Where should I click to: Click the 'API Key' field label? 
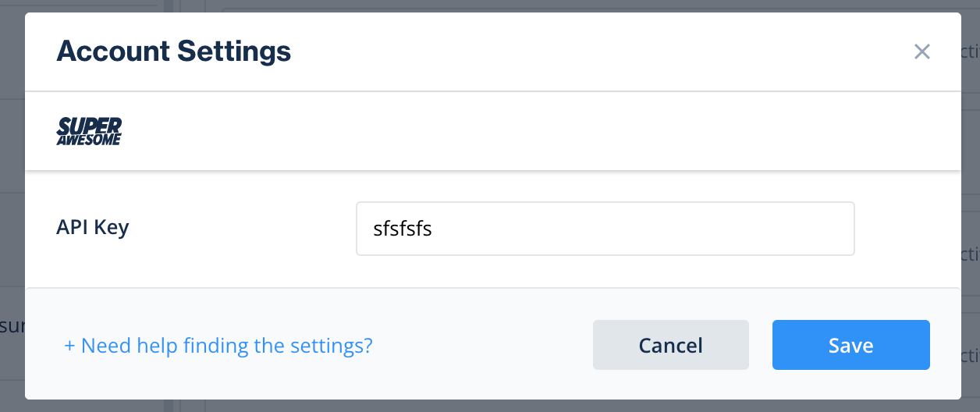(93, 227)
